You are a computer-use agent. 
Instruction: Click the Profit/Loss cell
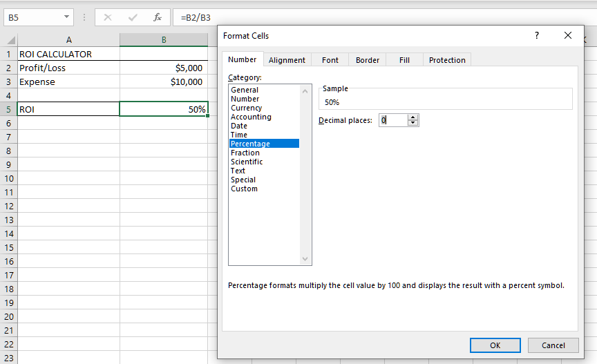click(68, 68)
